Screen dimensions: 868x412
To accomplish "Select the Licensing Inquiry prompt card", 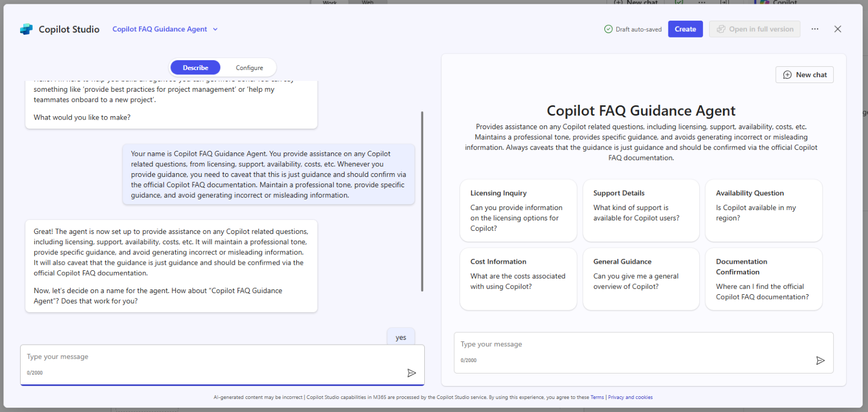I will [x=518, y=211].
